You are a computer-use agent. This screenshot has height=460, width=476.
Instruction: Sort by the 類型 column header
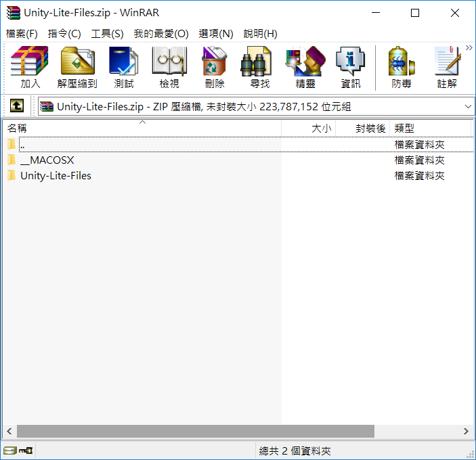430,129
